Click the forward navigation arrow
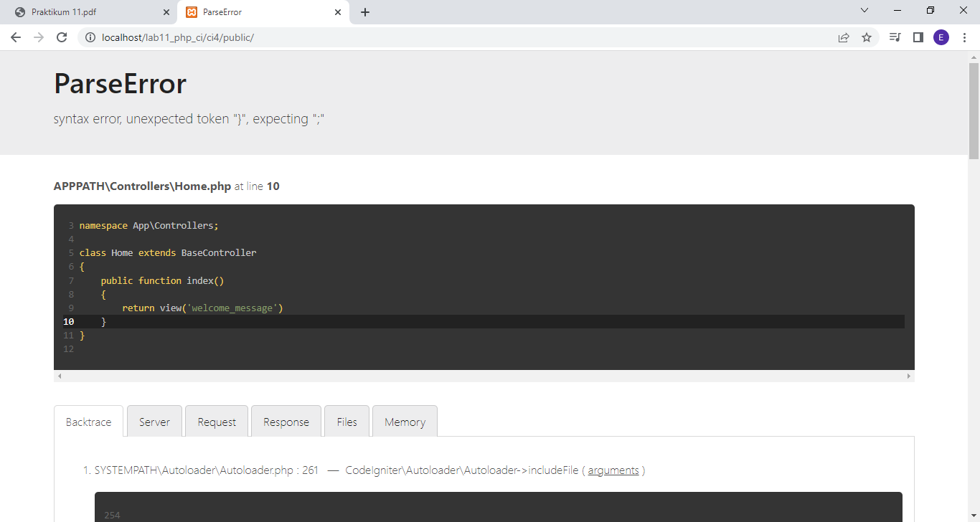 (39, 37)
